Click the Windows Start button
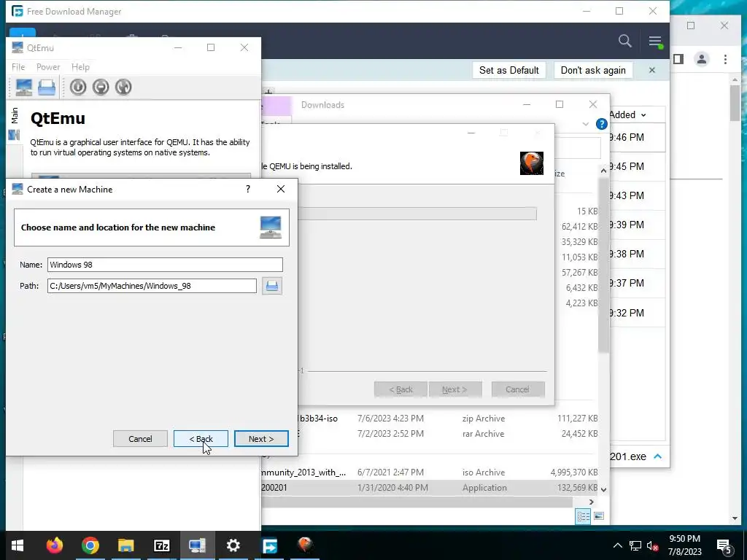 18,545
